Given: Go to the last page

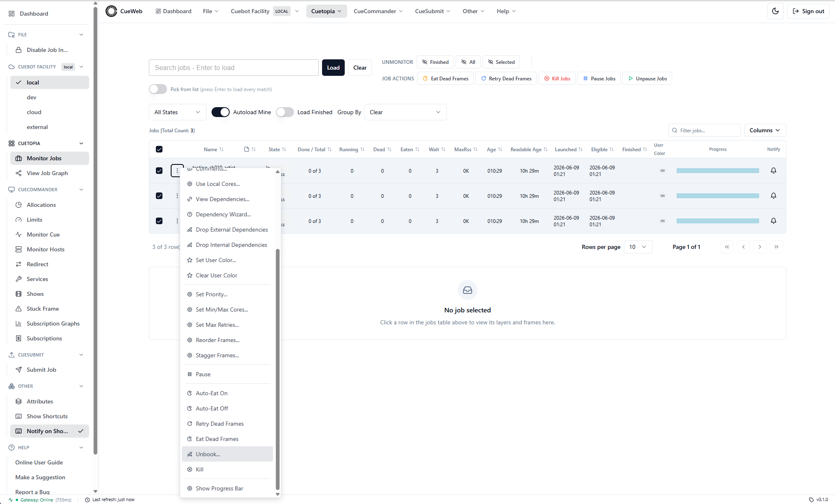Looking at the screenshot, I should pos(776,247).
